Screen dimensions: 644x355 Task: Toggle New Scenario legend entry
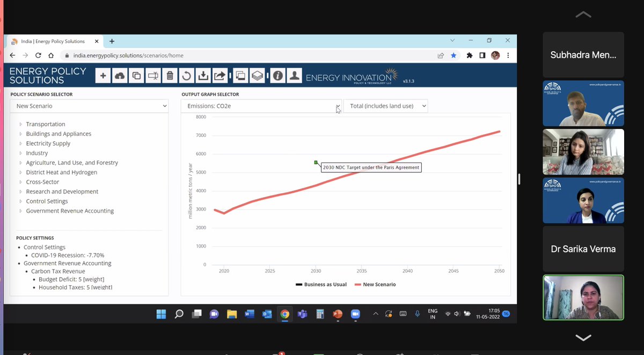pos(375,284)
